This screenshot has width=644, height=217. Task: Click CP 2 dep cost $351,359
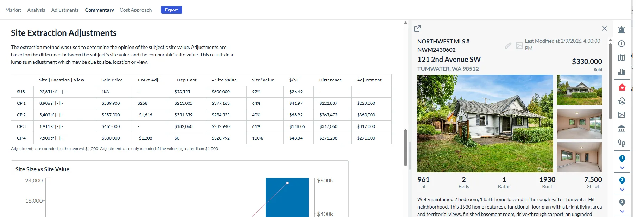(x=183, y=115)
